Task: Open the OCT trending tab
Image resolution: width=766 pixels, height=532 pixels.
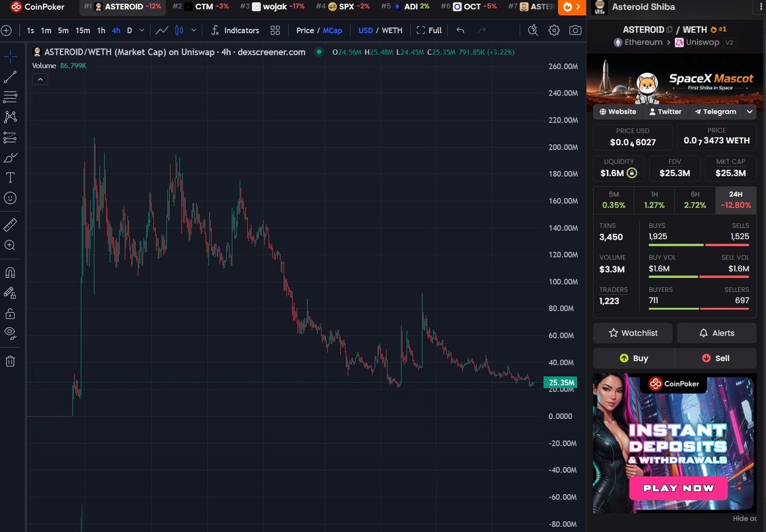Action: tap(469, 6)
